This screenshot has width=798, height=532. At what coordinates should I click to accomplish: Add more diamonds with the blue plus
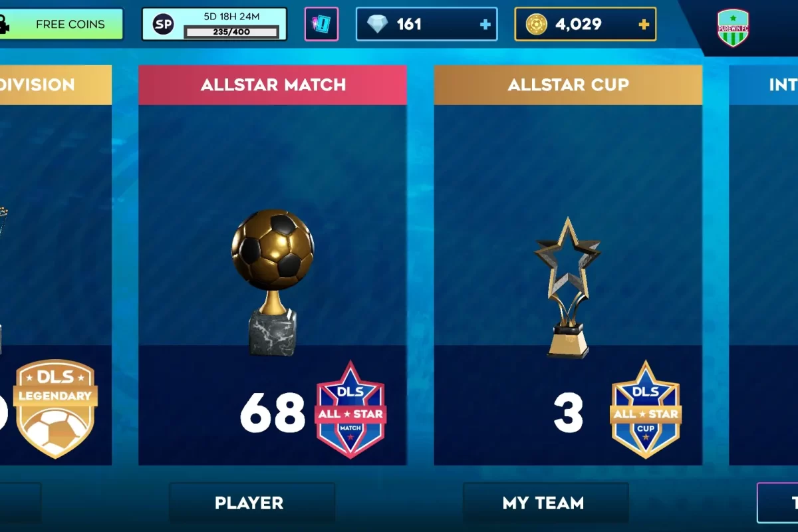[485, 25]
